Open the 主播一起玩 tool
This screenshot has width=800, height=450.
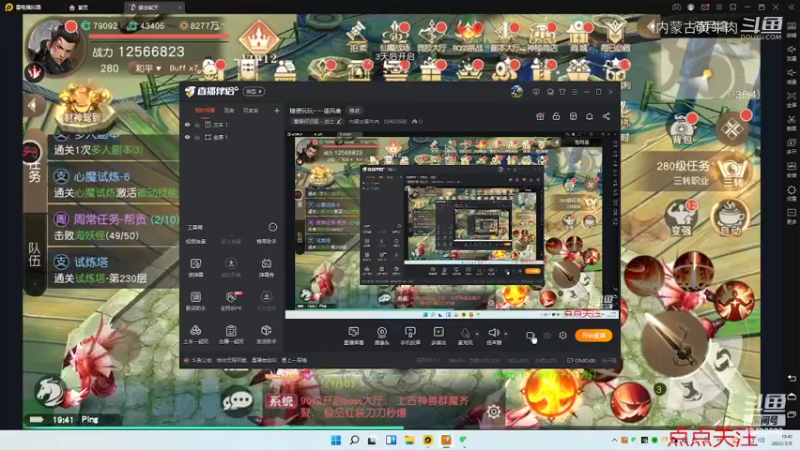point(231,335)
